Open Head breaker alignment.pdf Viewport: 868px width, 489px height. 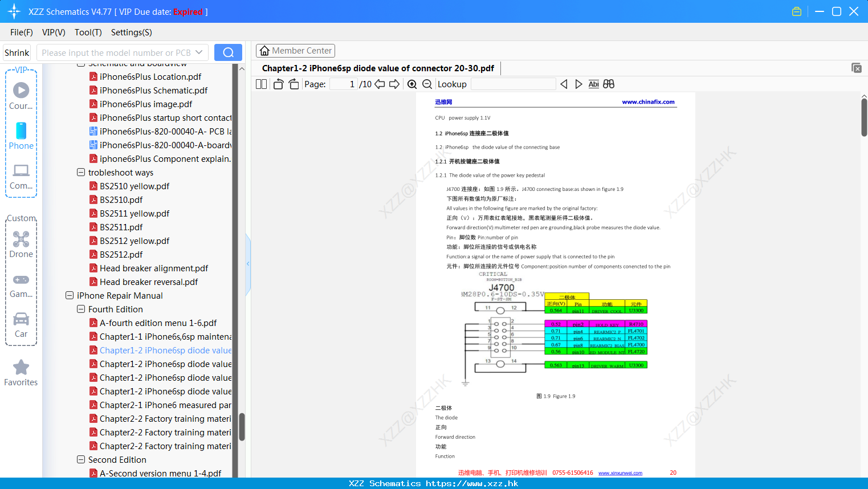[154, 268]
